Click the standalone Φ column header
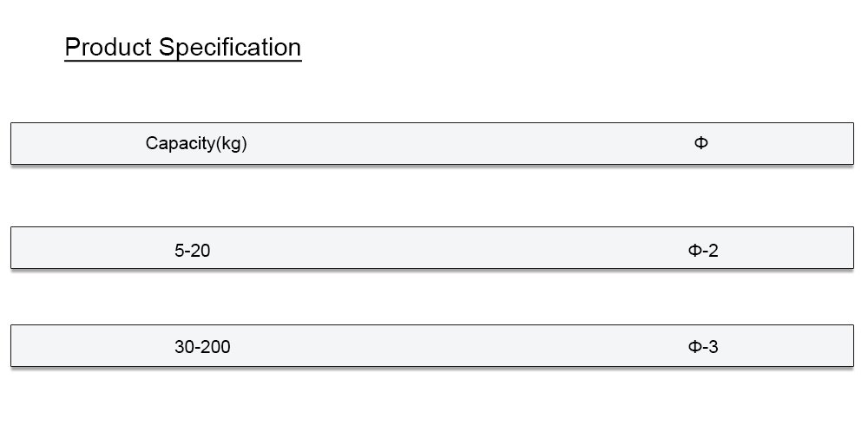Screen dimensions: 868x432 point(701,143)
